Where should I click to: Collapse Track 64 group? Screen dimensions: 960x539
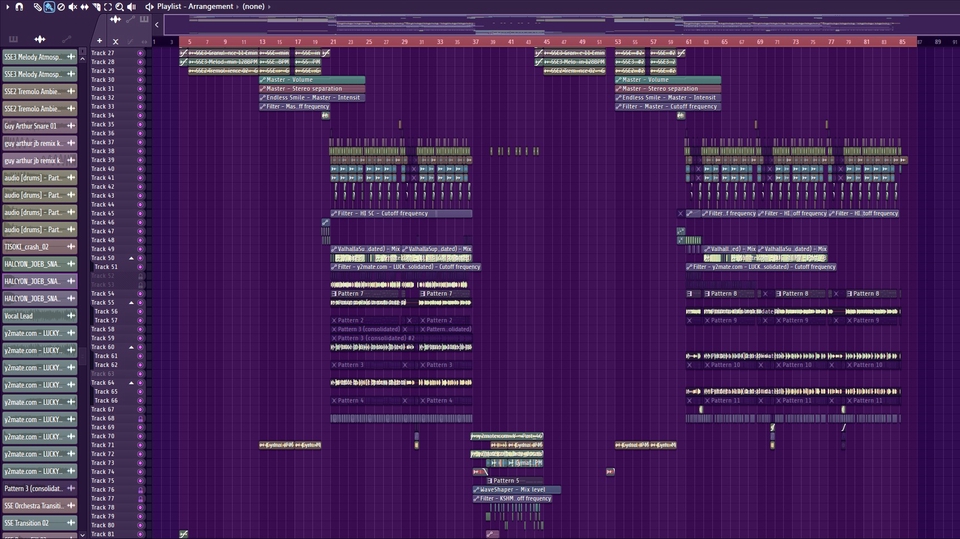pos(131,383)
